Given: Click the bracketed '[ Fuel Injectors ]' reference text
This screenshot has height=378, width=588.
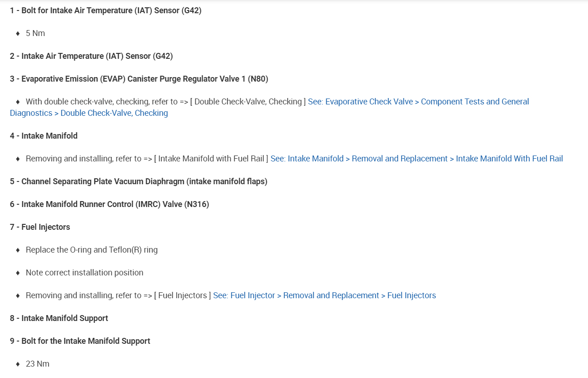Looking at the screenshot, I should click(182, 295).
